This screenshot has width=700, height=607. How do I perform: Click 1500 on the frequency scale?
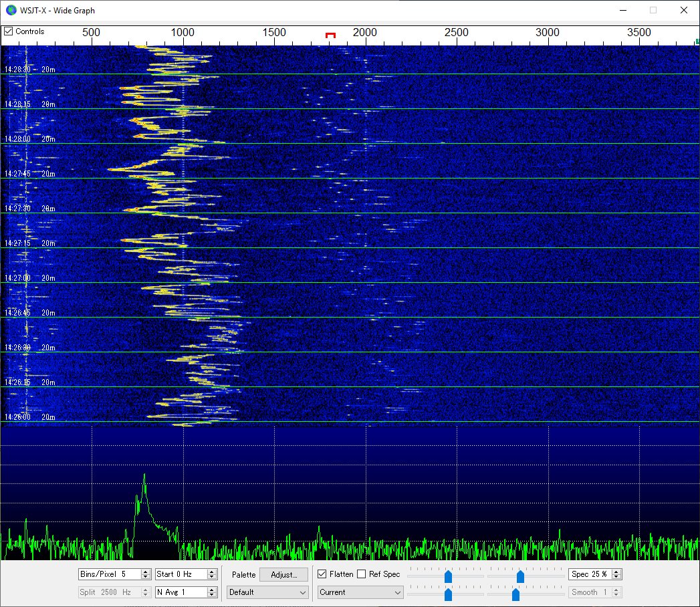pyautogui.click(x=274, y=32)
